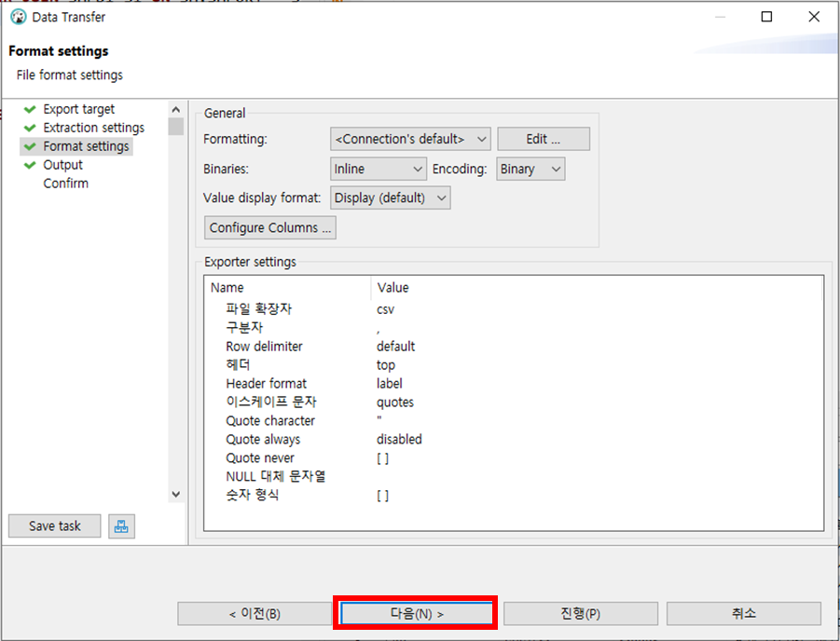This screenshot has height=641, width=840.
Task: Toggle the 숫자 형식 [ ] value
Action: click(x=382, y=496)
